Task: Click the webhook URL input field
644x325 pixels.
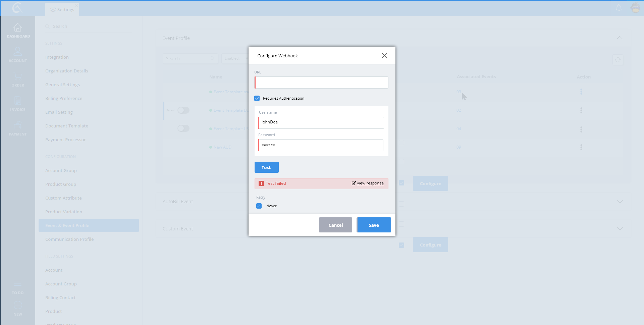Action: pyautogui.click(x=321, y=83)
